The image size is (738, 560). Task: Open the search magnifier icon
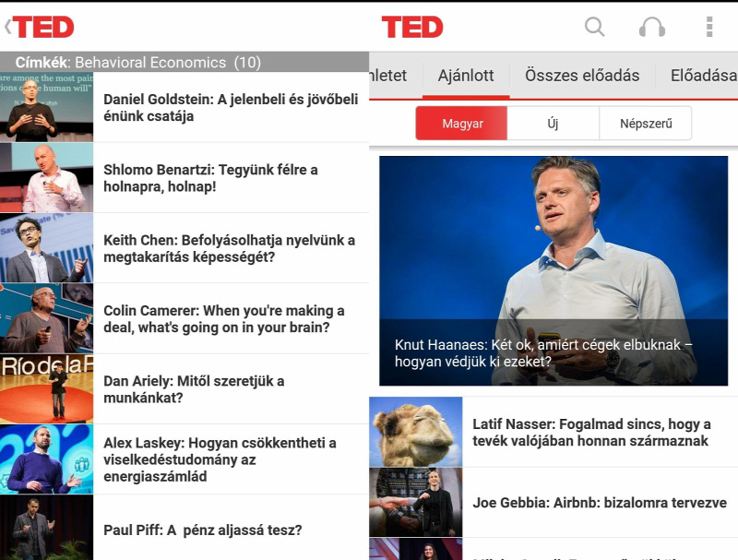(595, 27)
